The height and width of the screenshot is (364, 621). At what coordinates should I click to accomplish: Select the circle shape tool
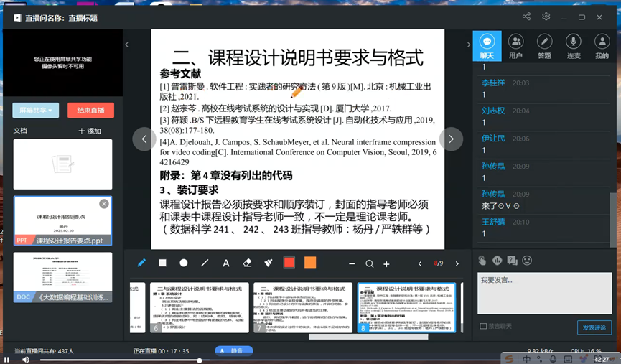[184, 263]
